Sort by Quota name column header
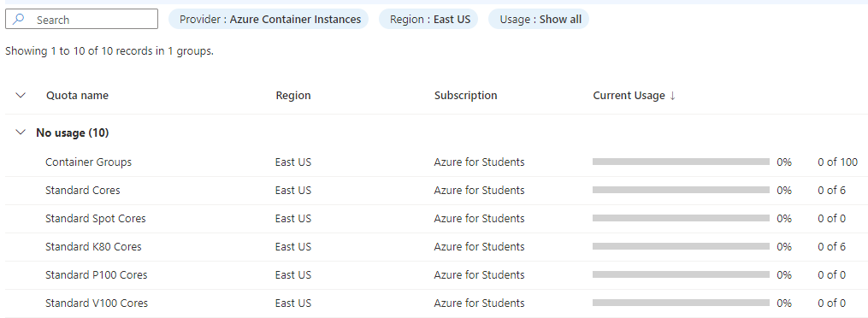 pos(78,95)
